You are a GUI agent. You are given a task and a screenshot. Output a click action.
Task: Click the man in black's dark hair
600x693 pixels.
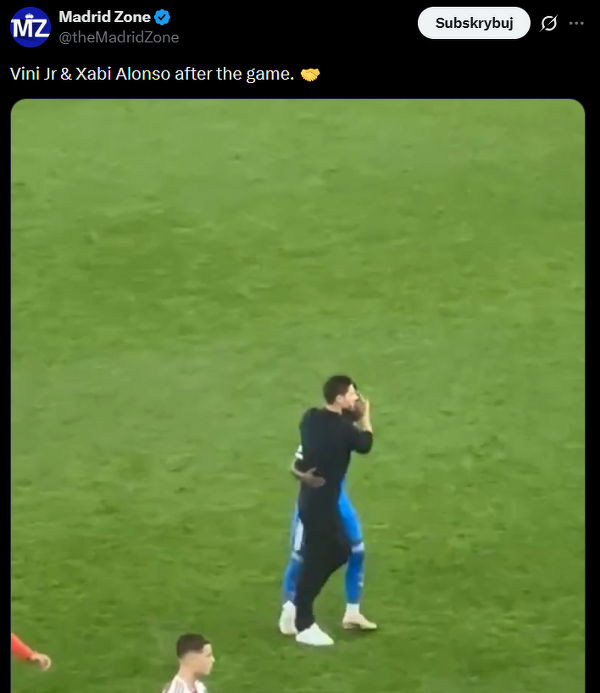pos(337,387)
